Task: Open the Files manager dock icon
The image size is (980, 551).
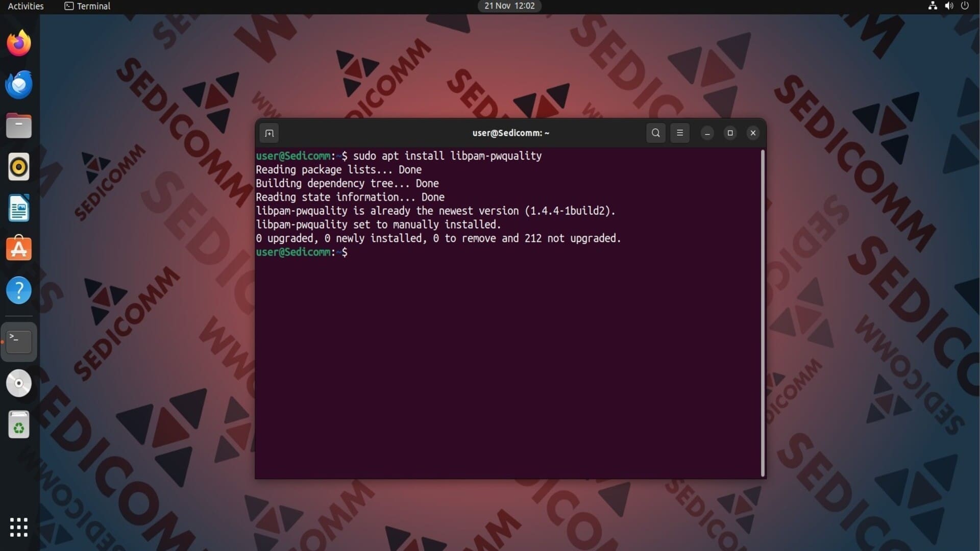Action: [19, 126]
